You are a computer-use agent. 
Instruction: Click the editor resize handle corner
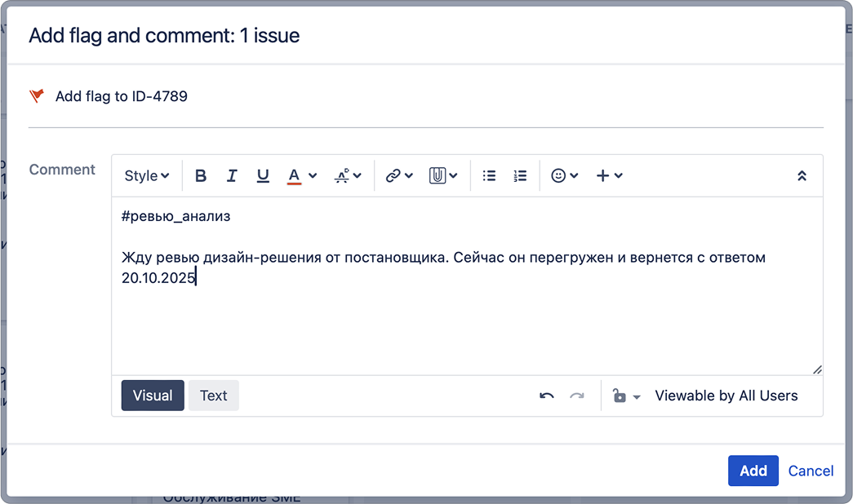click(817, 369)
